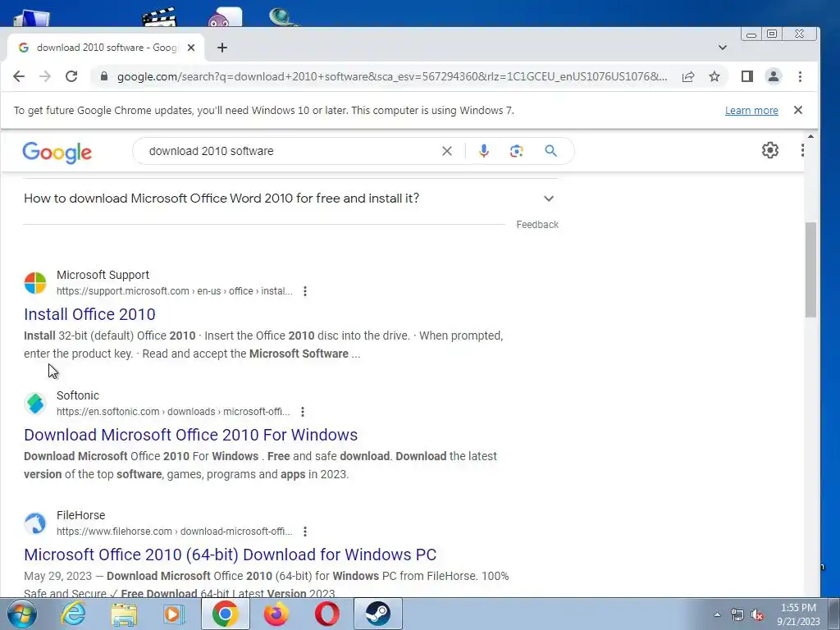Search by image with Google Lens

(517, 151)
